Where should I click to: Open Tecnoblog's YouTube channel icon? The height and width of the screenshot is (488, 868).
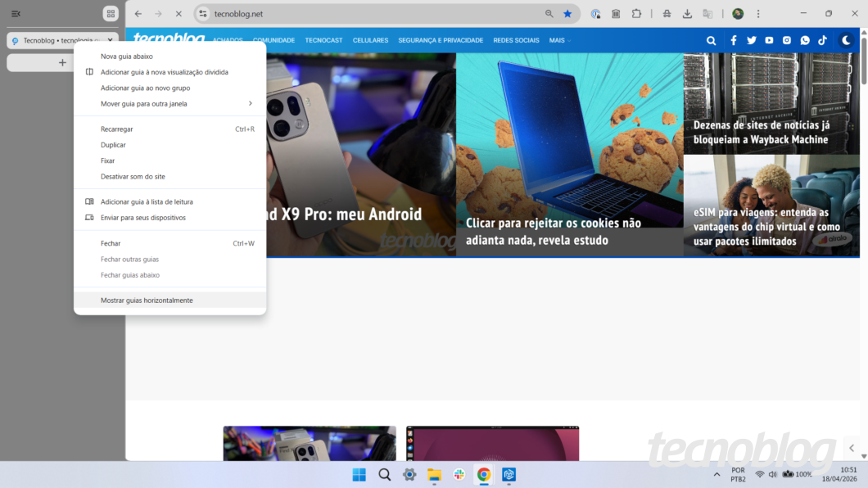(769, 40)
